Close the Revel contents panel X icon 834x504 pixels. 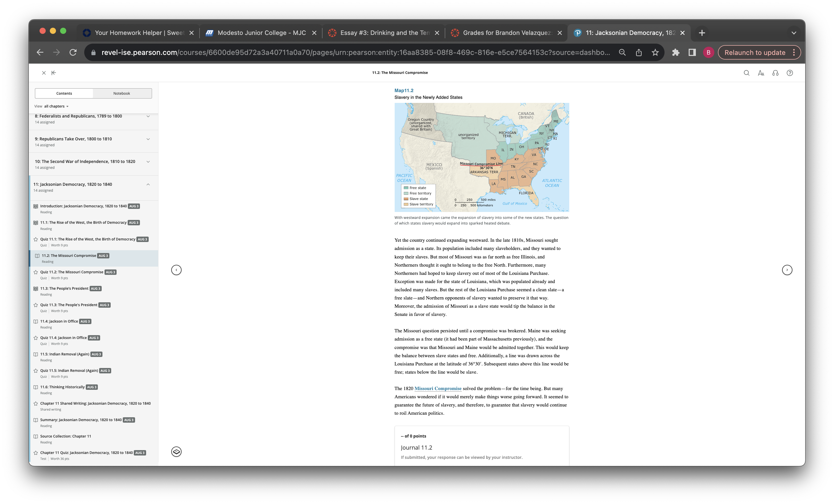44,73
